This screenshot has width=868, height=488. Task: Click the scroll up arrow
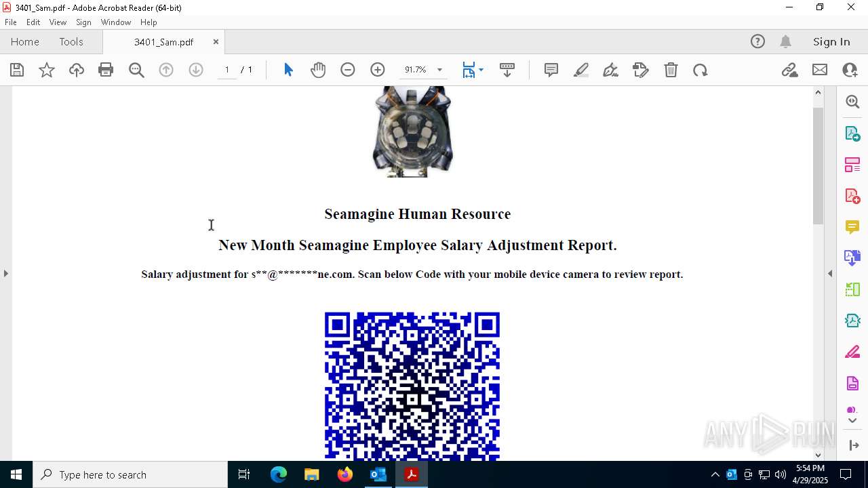click(818, 92)
